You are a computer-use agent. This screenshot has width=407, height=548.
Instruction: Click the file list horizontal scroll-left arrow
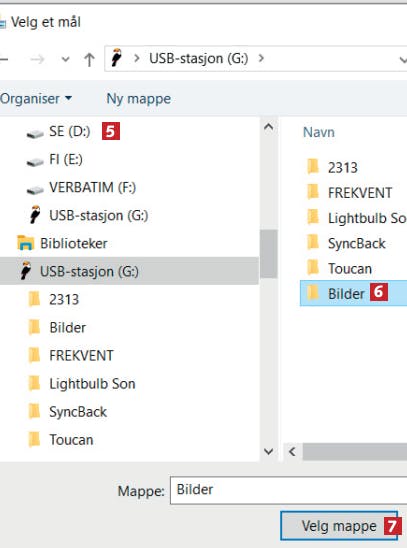[292, 452]
